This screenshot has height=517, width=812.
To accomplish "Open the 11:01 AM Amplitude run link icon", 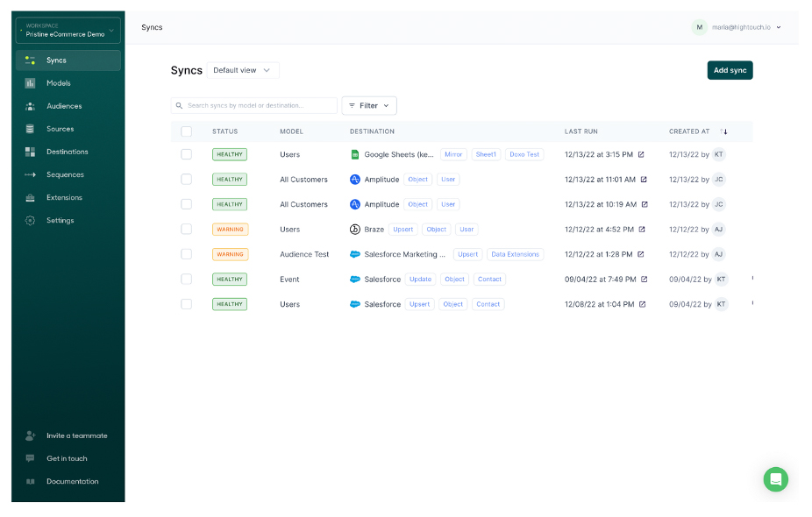I will tap(644, 179).
